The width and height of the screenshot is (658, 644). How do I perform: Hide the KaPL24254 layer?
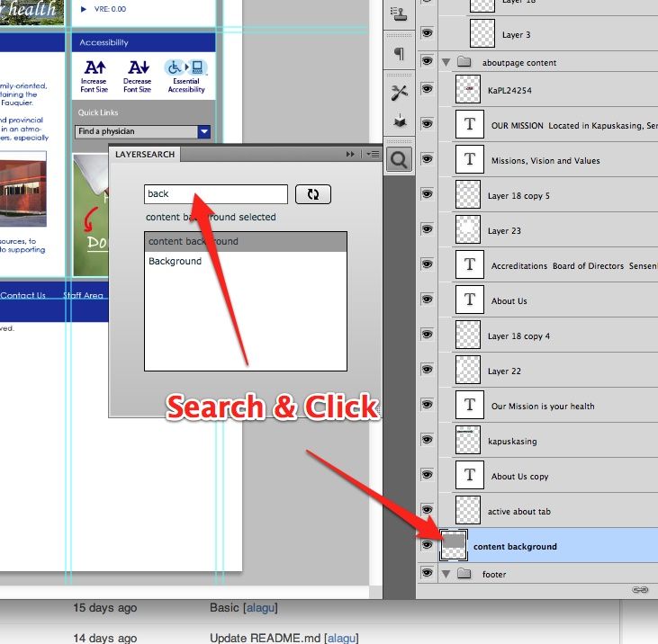[427, 89]
